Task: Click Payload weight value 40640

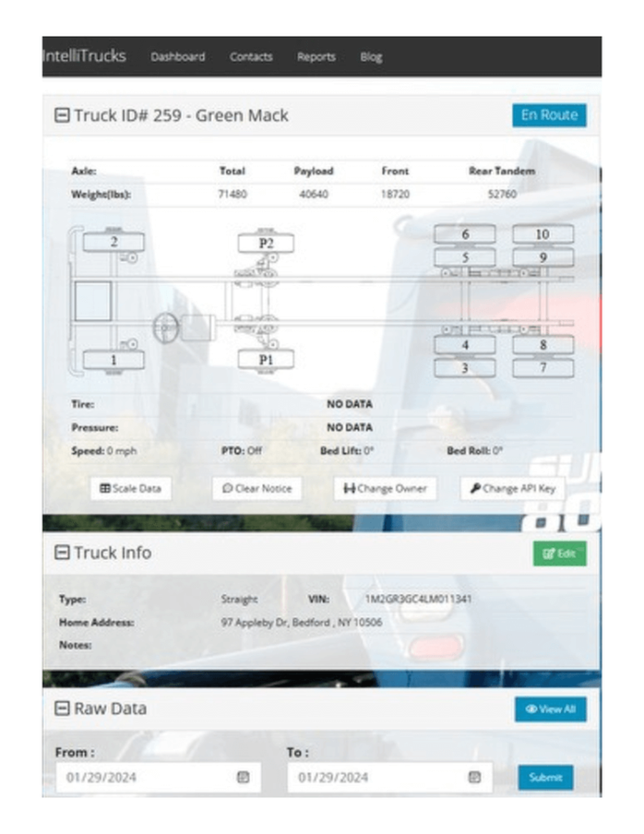Action: pyautogui.click(x=313, y=194)
